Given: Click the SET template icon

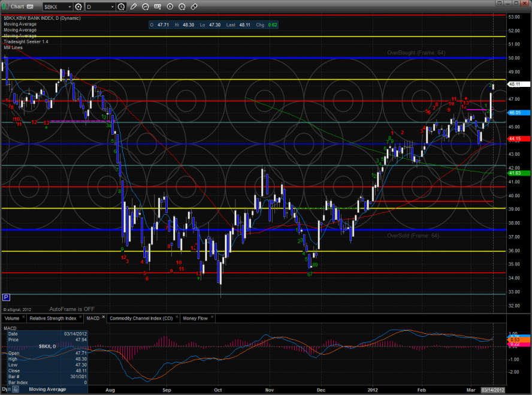Looking at the screenshot, I should tap(158, 7).
